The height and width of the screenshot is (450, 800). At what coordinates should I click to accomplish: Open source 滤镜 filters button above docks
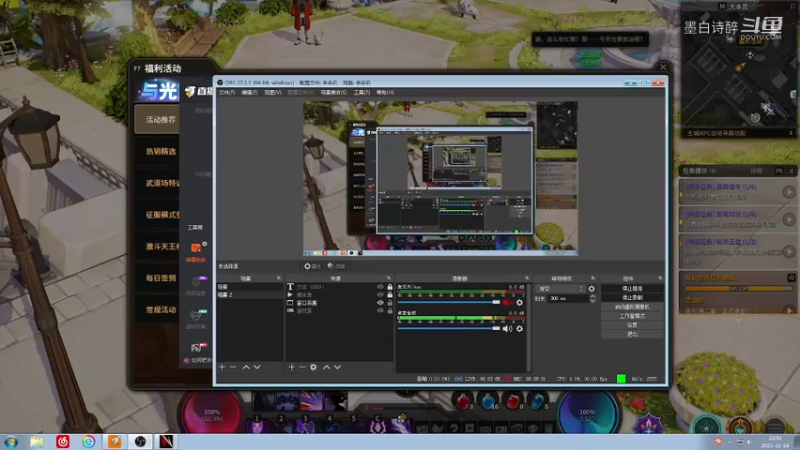336,266
